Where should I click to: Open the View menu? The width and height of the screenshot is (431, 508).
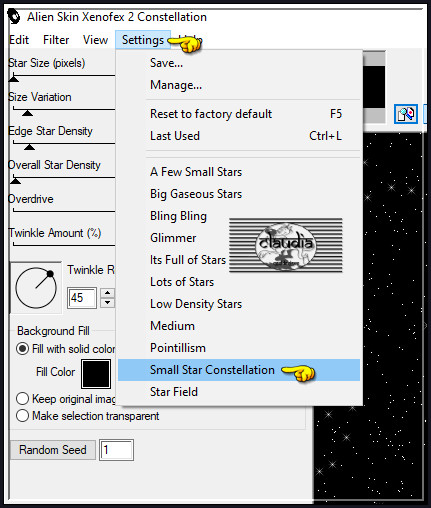click(x=95, y=40)
